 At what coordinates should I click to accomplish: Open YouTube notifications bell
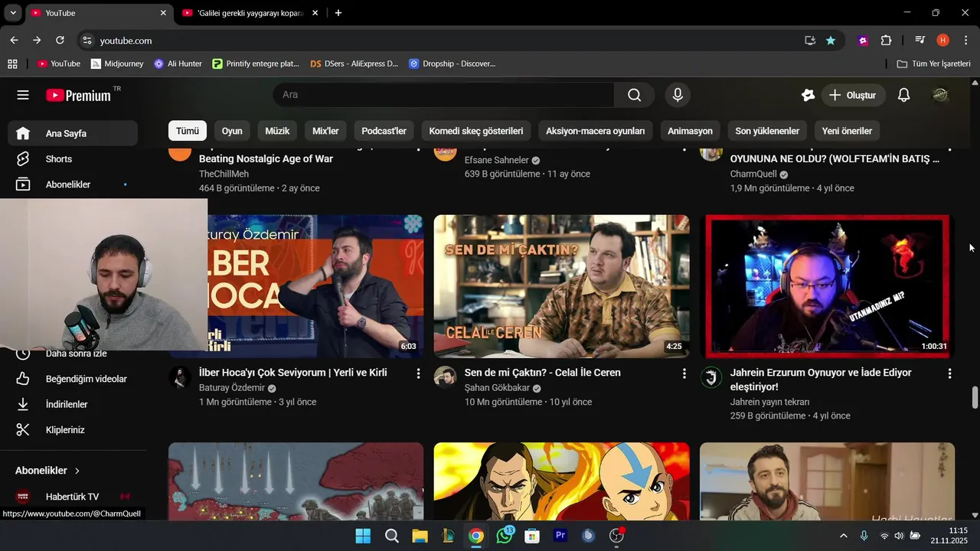coord(903,95)
